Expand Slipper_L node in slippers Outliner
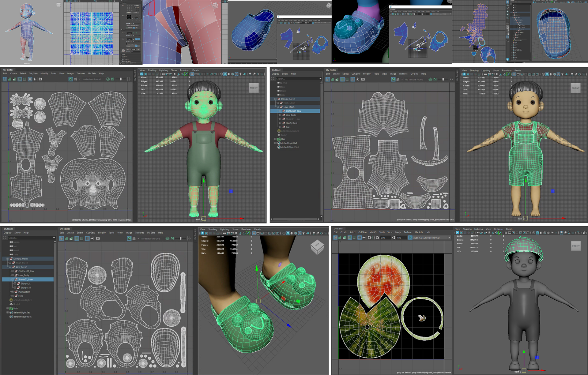Image resolution: width=588 pixels, height=375 pixels. [15, 283]
